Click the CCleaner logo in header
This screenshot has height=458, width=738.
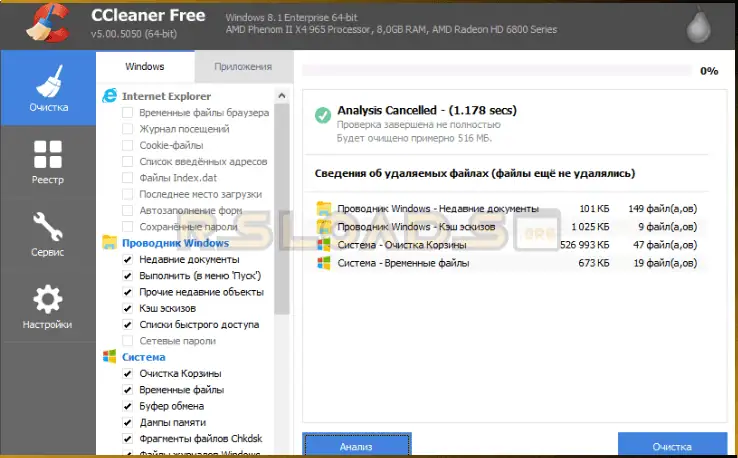pos(48,23)
